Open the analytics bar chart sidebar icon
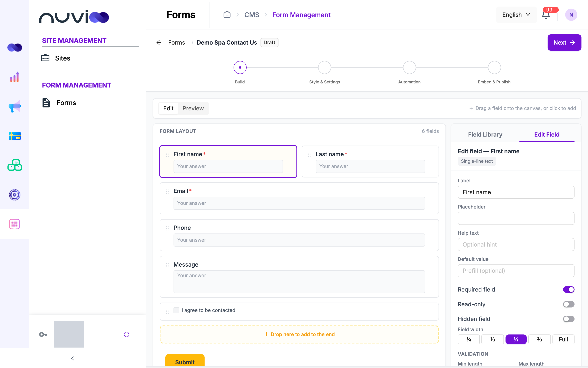 [x=14, y=77]
